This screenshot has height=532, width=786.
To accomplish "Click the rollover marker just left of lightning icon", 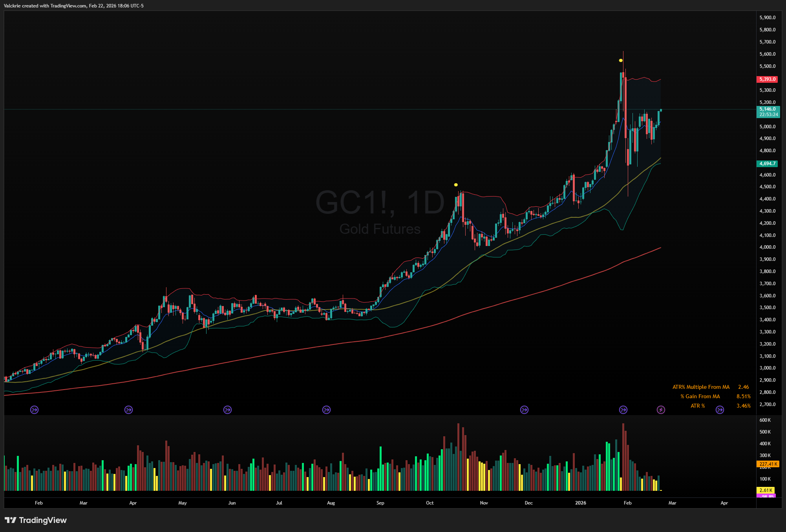I will pos(623,410).
